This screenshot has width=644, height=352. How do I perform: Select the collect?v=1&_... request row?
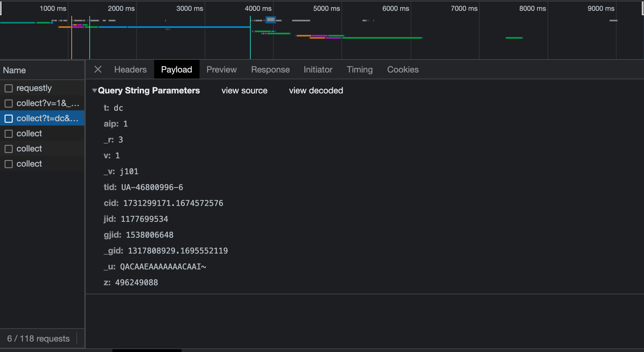[42, 103]
